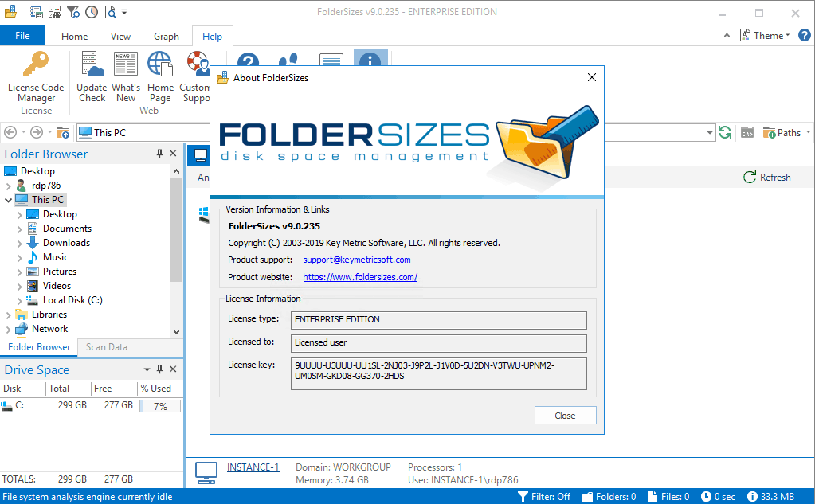Select Downloads in the folder tree
Image resolution: width=815 pixels, height=504 pixels.
(66, 243)
